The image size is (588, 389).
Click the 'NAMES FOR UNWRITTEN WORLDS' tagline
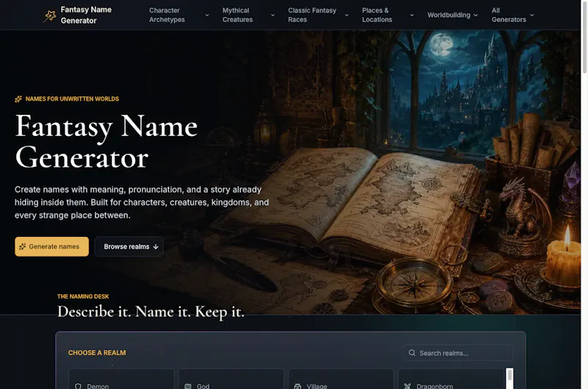pyautogui.click(x=72, y=99)
